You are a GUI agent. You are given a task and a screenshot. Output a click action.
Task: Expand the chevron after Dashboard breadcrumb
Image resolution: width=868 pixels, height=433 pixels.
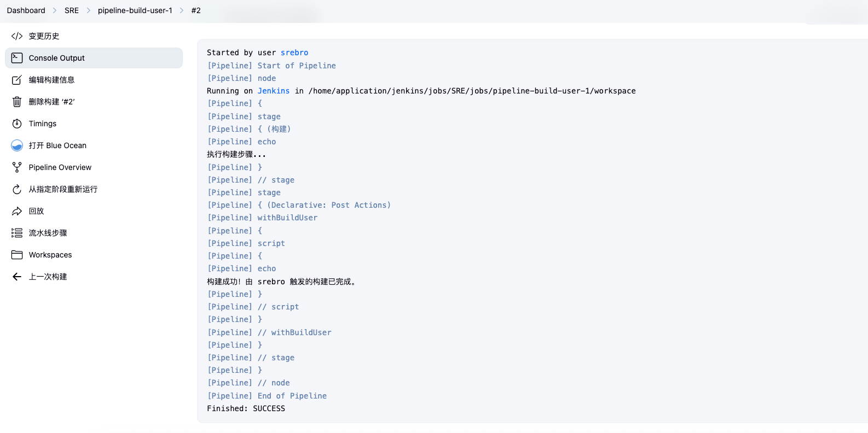click(x=55, y=10)
